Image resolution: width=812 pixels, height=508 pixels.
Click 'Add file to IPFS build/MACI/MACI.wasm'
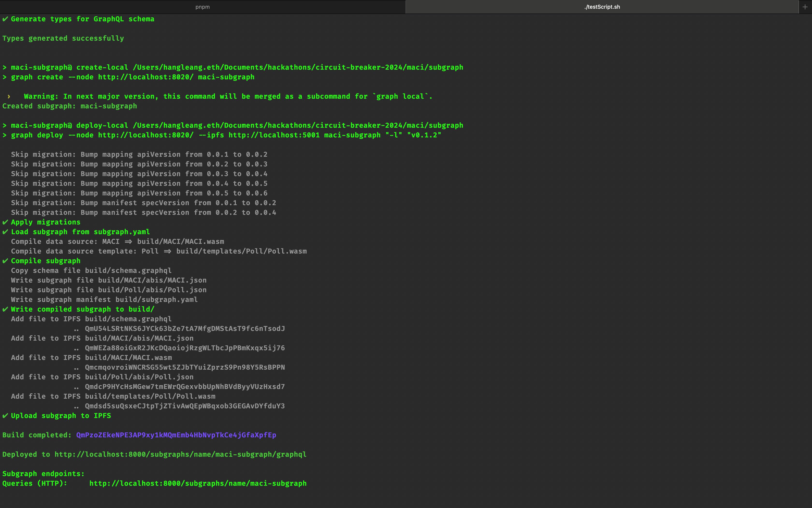point(91,358)
